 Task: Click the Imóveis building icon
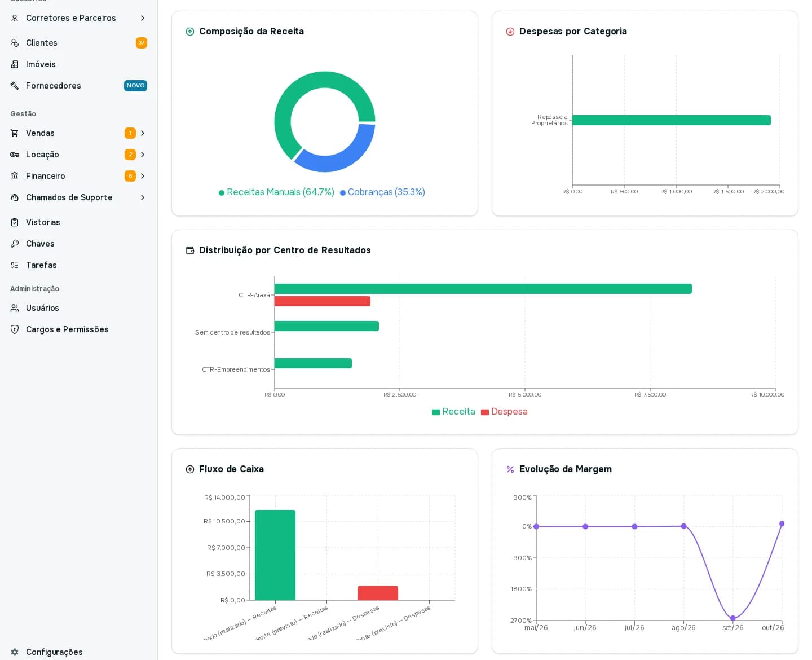(x=15, y=64)
